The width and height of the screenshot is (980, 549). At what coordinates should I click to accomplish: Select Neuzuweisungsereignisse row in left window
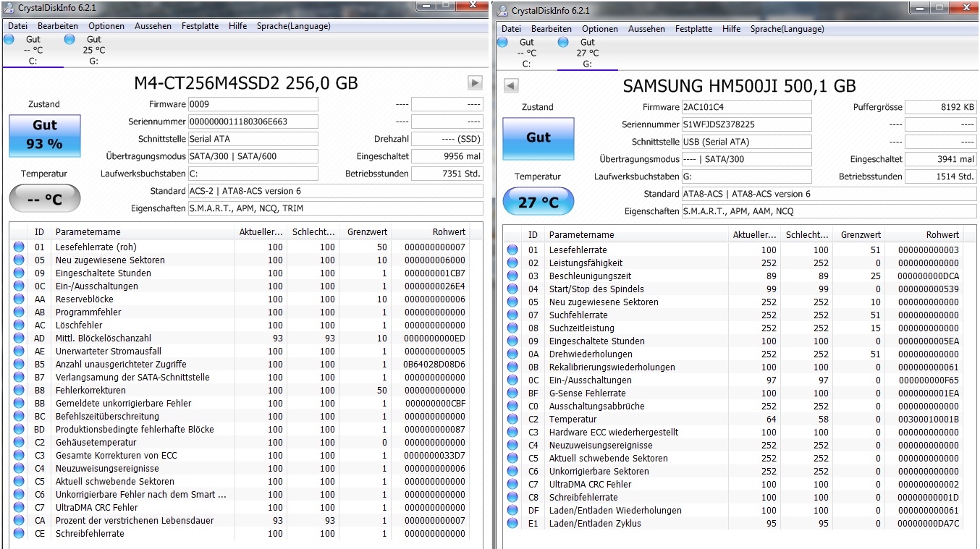(x=240, y=469)
